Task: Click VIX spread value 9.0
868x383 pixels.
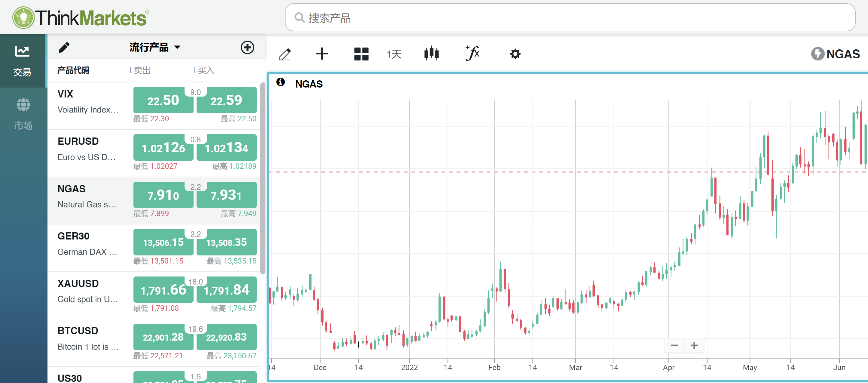Action: point(195,92)
